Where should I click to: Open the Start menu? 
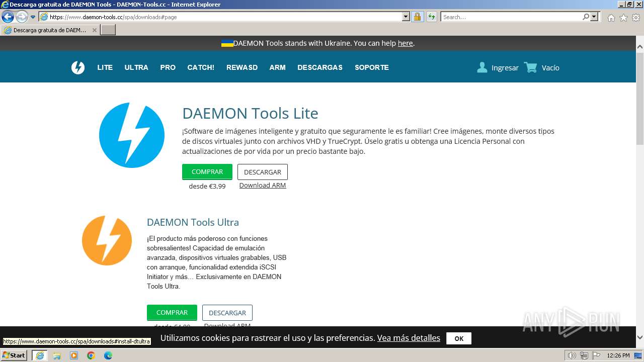pyautogui.click(x=14, y=355)
